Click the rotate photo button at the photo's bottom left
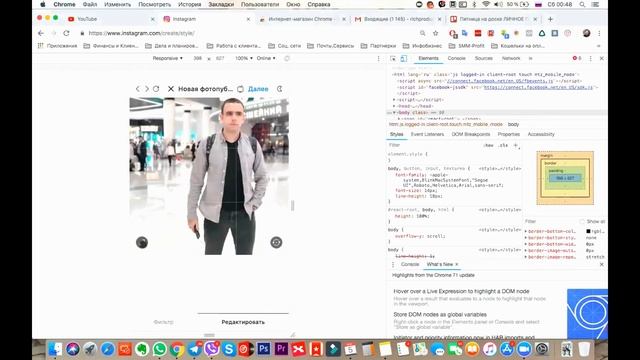Viewport: 640px width, 360px height. tap(142, 242)
